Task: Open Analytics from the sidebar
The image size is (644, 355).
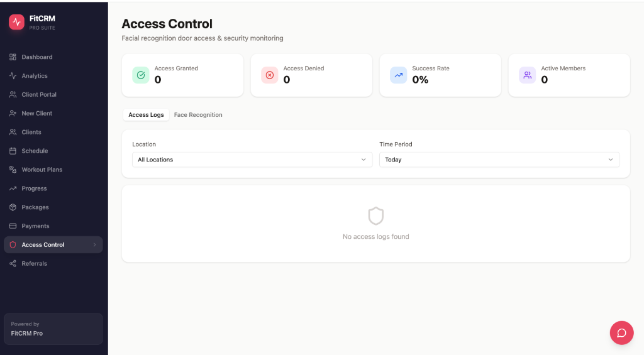Action: pyautogui.click(x=53, y=76)
